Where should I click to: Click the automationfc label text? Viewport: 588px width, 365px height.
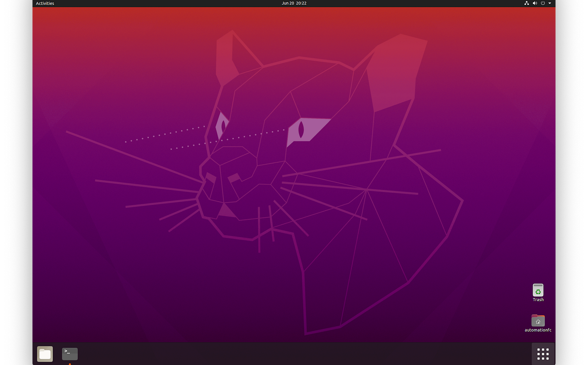pos(538,330)
